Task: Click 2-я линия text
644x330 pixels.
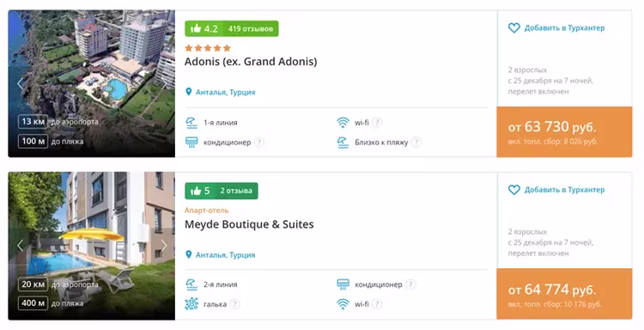Action: pyautogui.click(x=221, y=284)
